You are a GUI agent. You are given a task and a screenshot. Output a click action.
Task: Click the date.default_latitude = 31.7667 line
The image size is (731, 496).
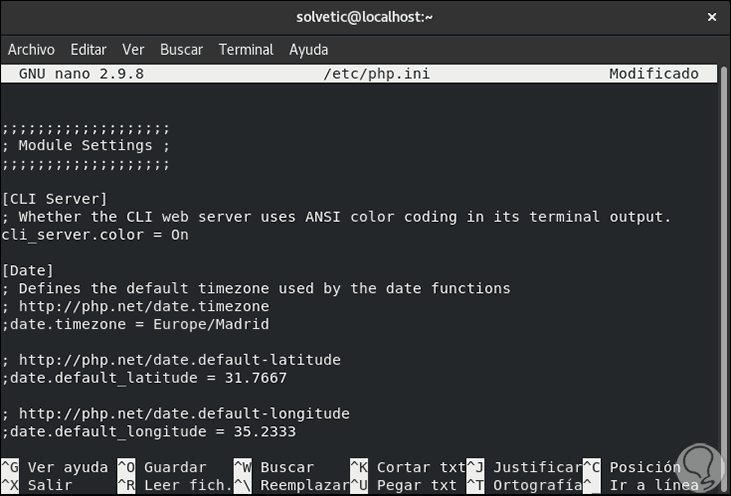pos(144,378)
